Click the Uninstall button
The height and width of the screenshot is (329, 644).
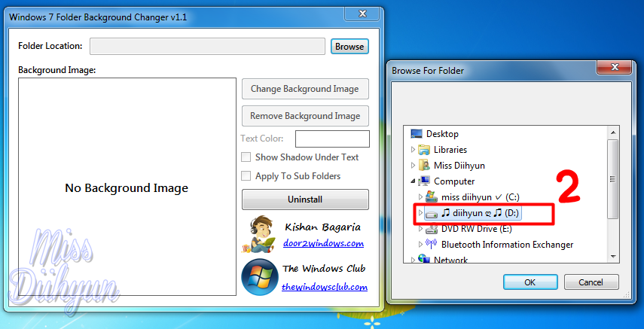tap(305, 200)
